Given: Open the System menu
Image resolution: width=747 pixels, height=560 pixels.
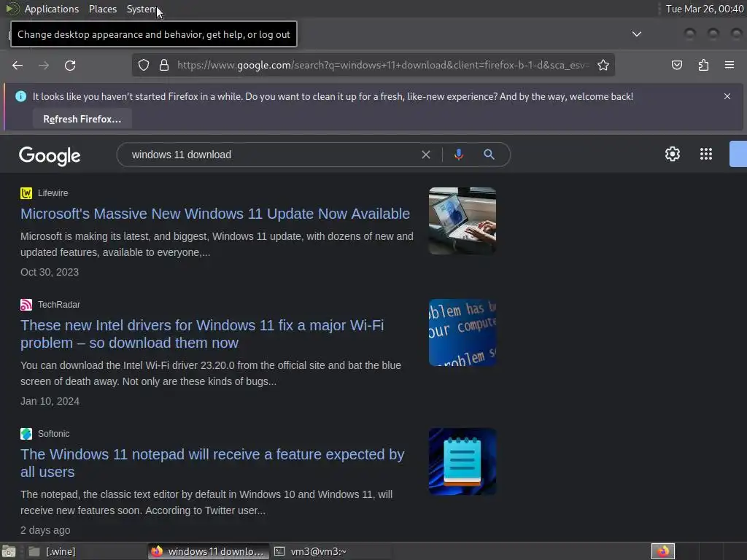Looking at the screenshot, I should [x=142, y=9].
